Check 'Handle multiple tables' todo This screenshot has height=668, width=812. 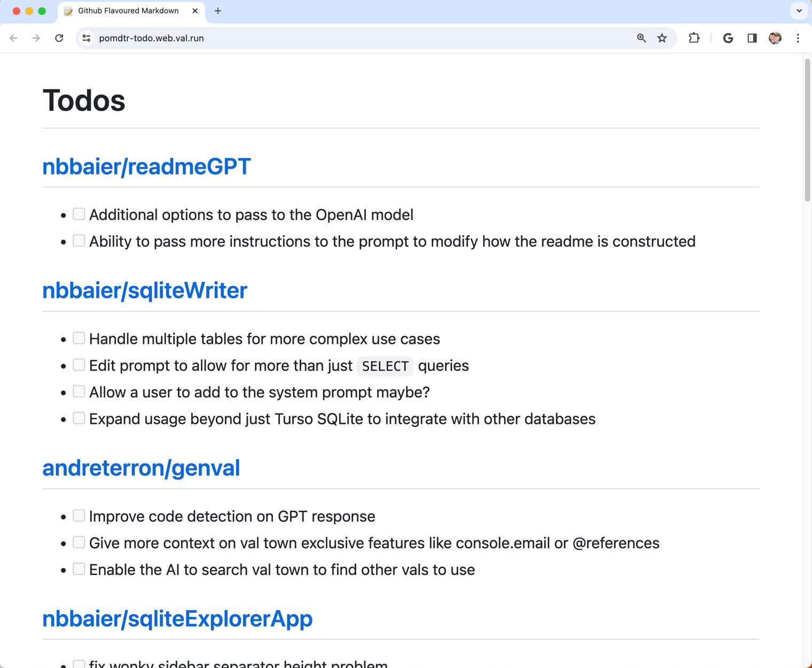pyautogui.click(x=79, y=338)
